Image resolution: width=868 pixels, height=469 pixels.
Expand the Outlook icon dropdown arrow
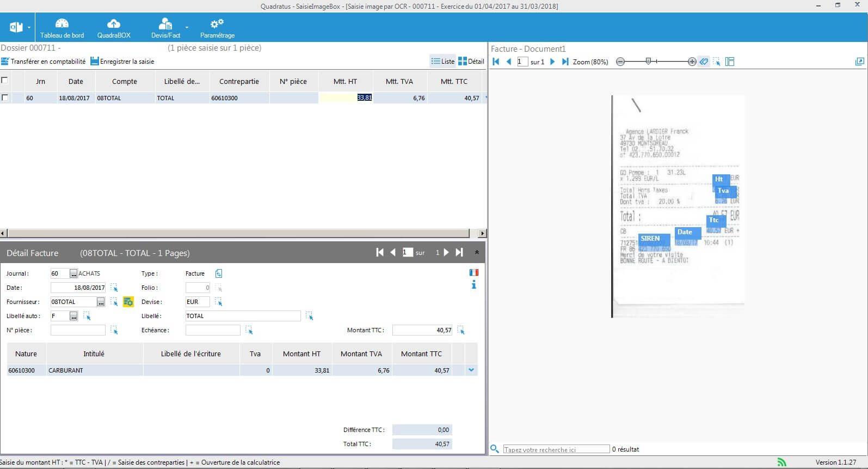tap(29, 28)
